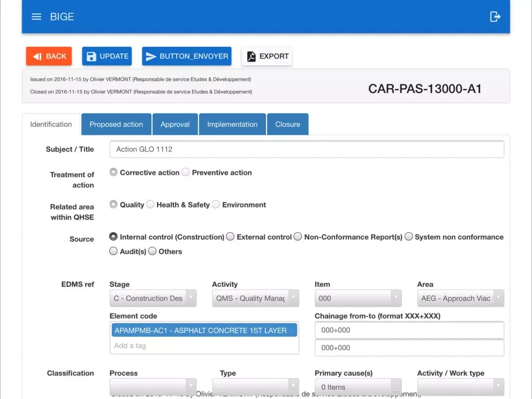
Task: Go to the Implementation tab
Action: (x=232, y=125)
